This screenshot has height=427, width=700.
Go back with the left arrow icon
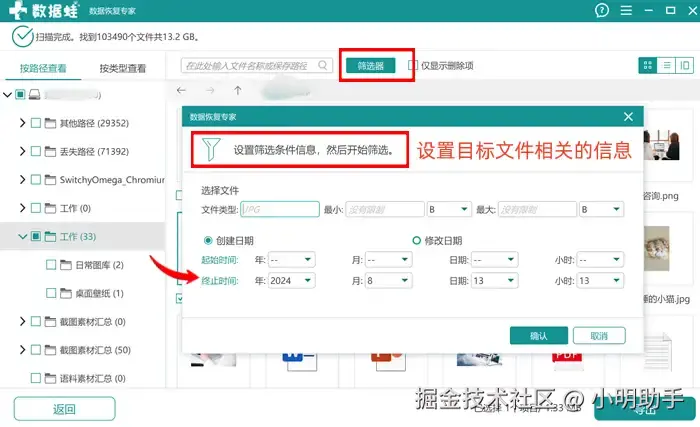tap(181, 90)
